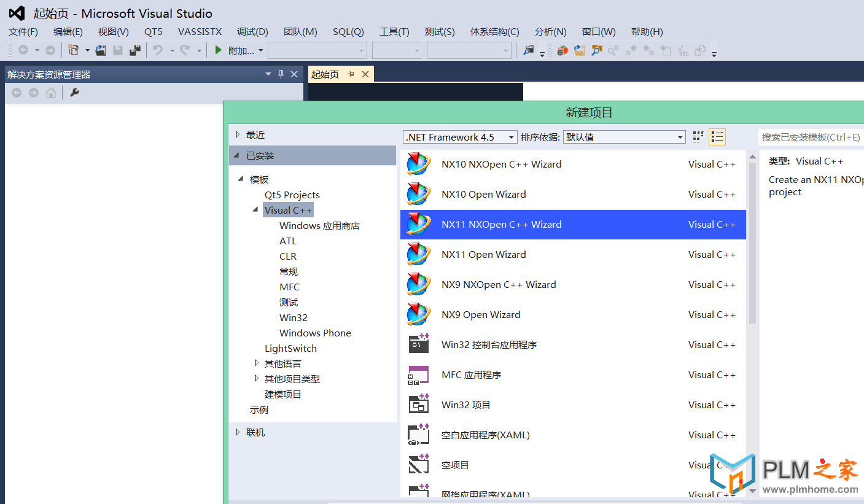This screenshot has width=864, height=504.
Task: Click the Find in Files toolbar icon
Action: pos(528,50)
